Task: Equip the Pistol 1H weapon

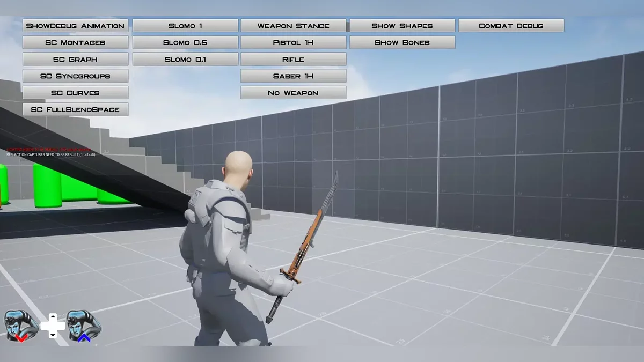Action: click(x=294, y=42)
